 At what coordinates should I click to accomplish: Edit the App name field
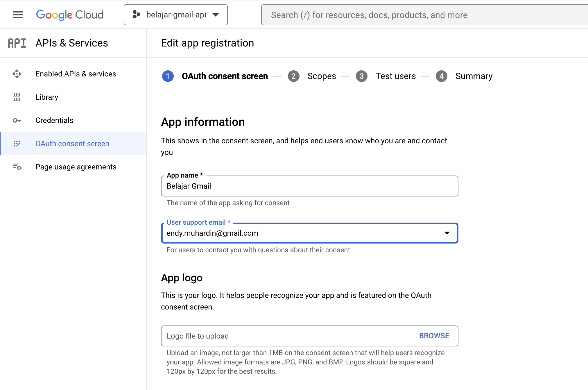coord(309,186)
